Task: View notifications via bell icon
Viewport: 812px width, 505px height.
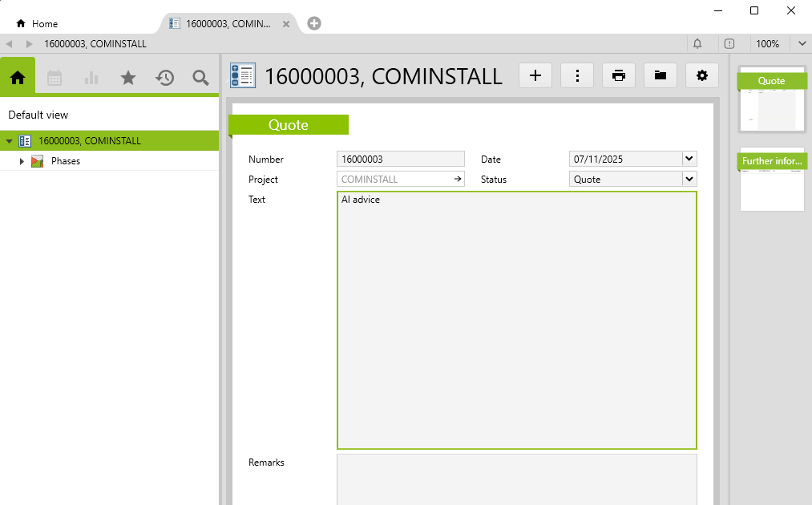Action: click(x=697, y=44)
